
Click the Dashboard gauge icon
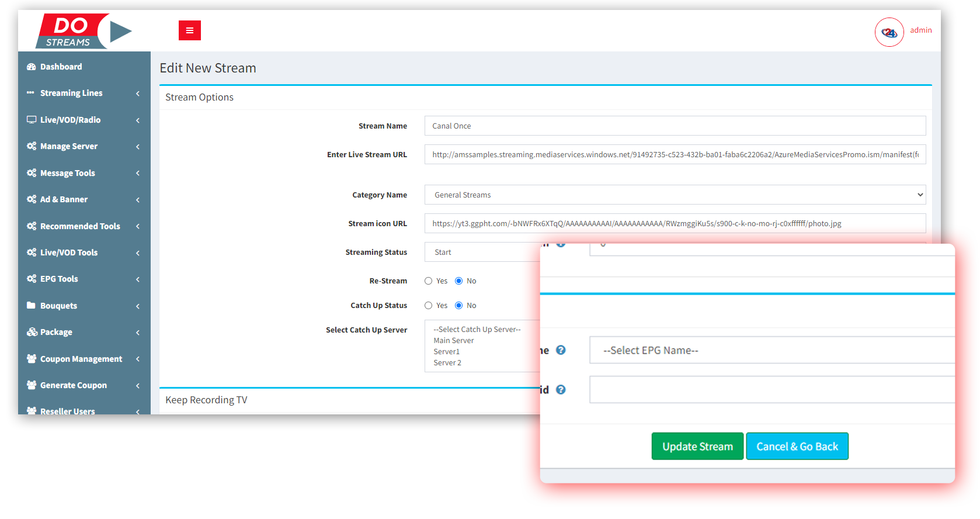32,67
